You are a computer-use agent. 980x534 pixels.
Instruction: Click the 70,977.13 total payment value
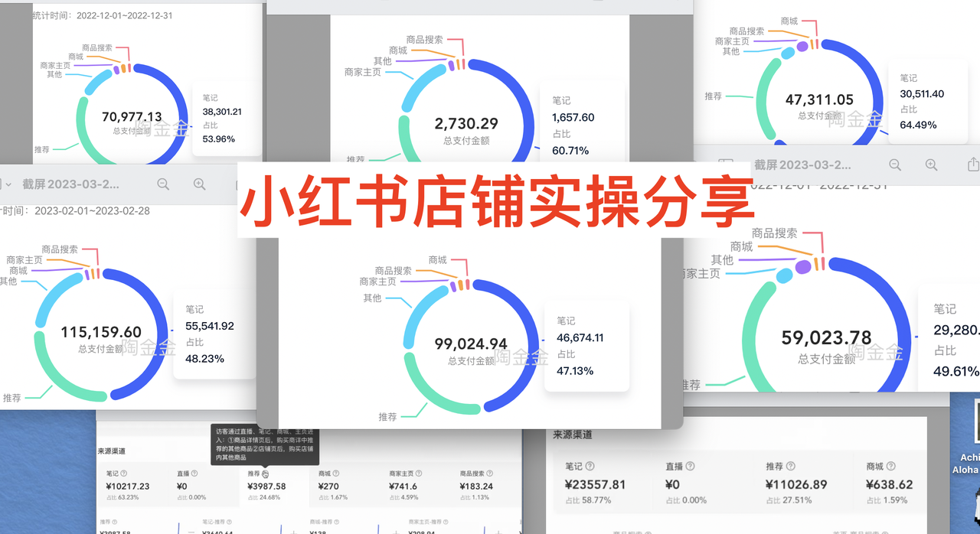132,117
